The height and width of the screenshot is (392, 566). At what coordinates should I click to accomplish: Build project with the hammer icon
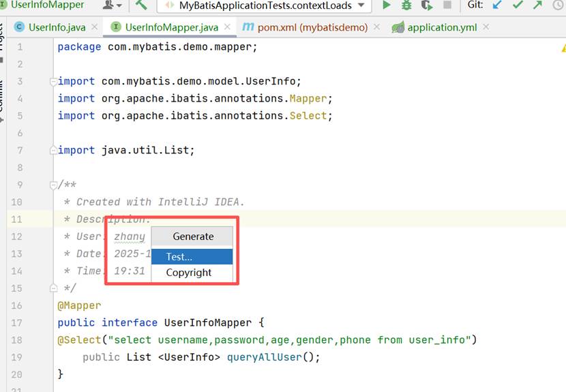(141, 5)
